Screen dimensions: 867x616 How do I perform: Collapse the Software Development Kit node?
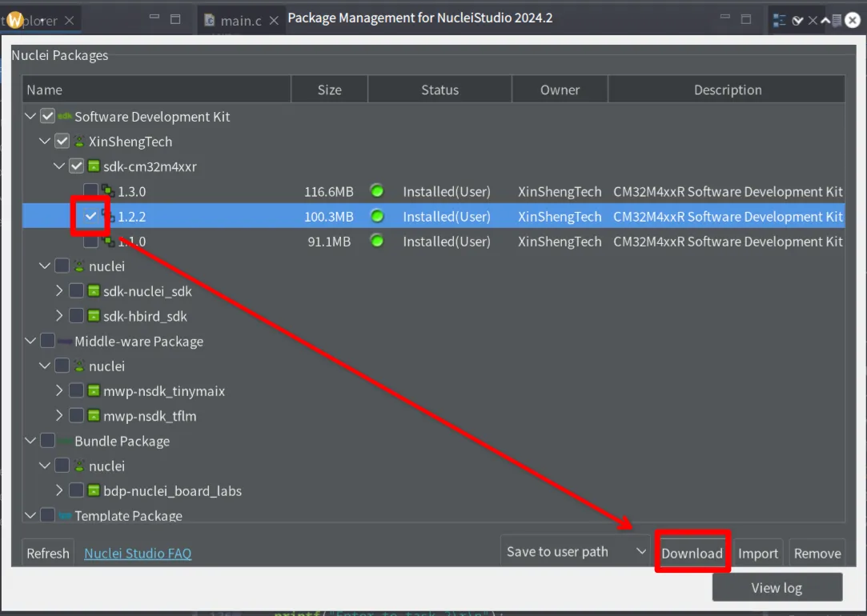pyautogui.click(x=30, y=117)
